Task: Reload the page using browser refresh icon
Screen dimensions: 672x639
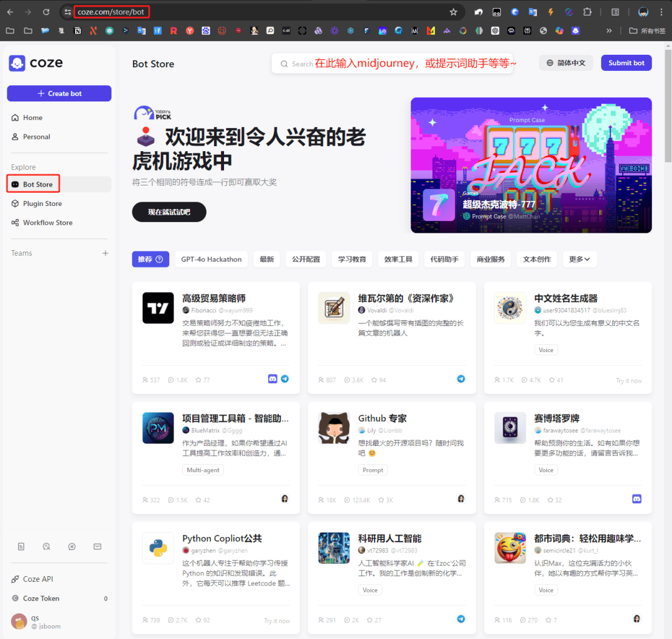Action: coord(46,12)
